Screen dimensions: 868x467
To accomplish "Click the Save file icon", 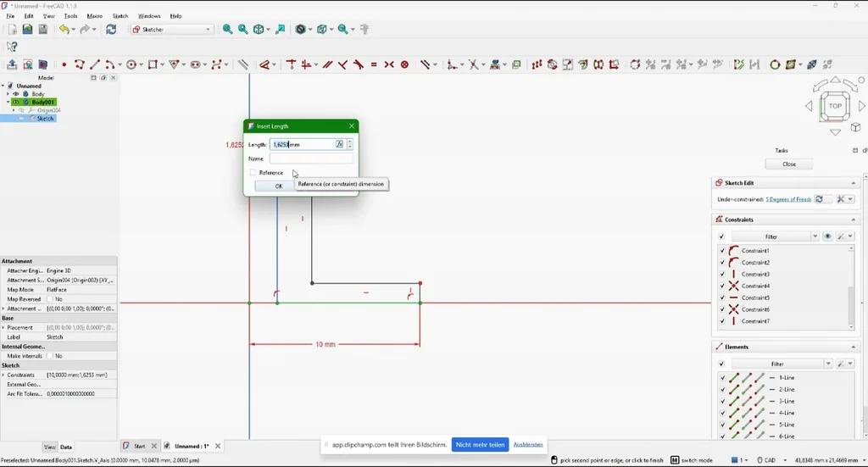I will point(42,30).
